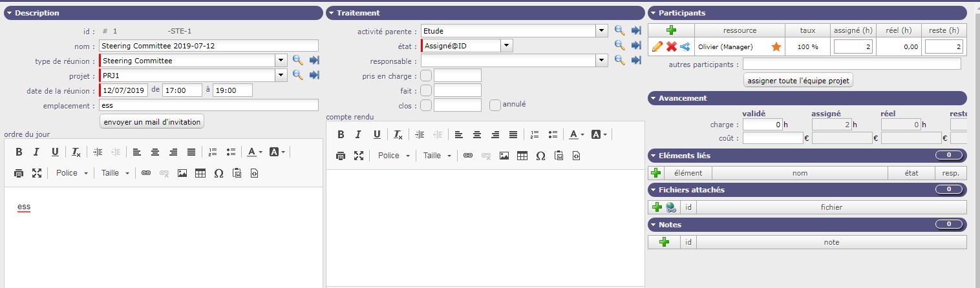Add a linked element in Eléments liés

coord(655,173)
